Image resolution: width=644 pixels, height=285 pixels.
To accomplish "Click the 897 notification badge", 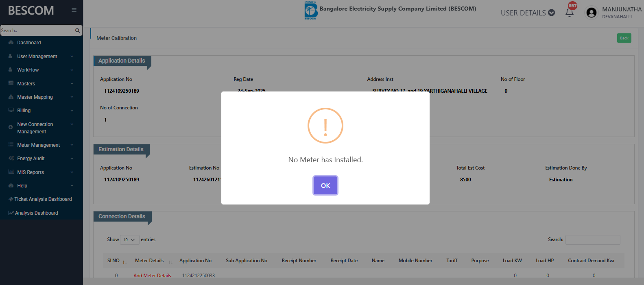I will pos(572,5).
